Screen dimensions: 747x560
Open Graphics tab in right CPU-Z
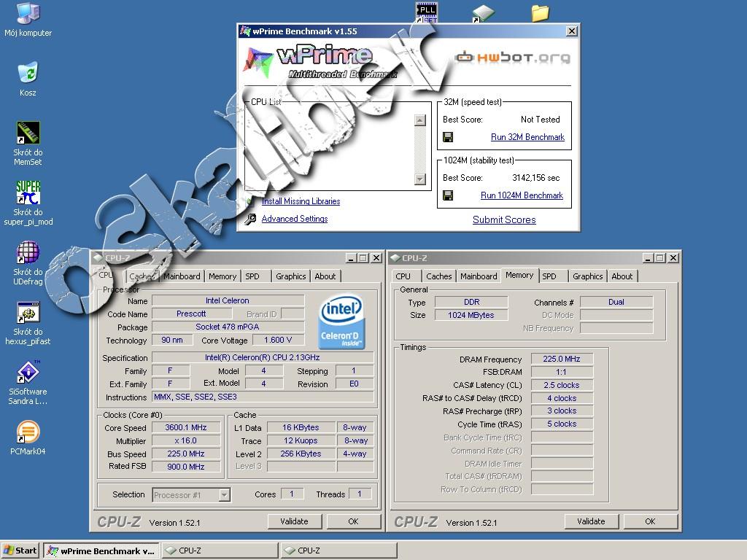pyautogui.click(x=587, y=276)
